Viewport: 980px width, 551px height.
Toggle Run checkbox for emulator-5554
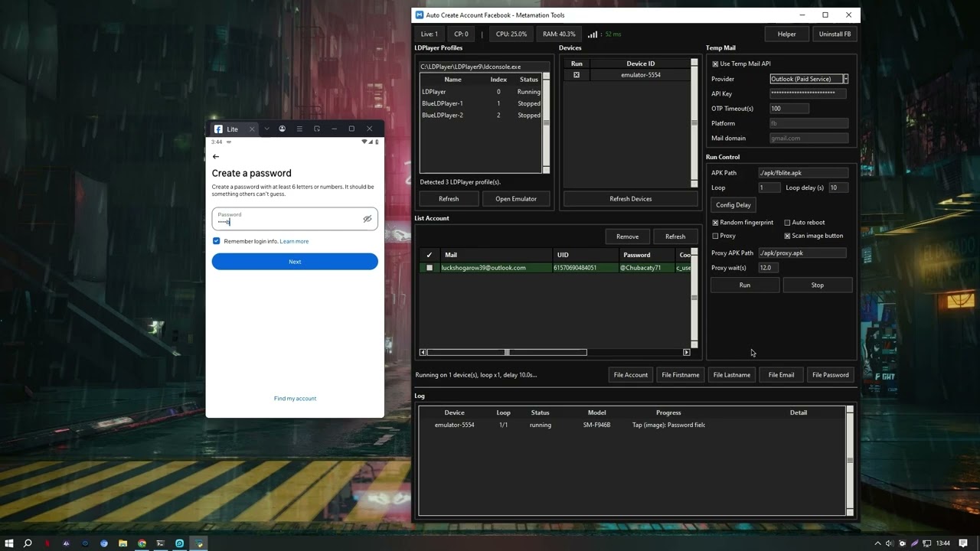click(577, 75)
